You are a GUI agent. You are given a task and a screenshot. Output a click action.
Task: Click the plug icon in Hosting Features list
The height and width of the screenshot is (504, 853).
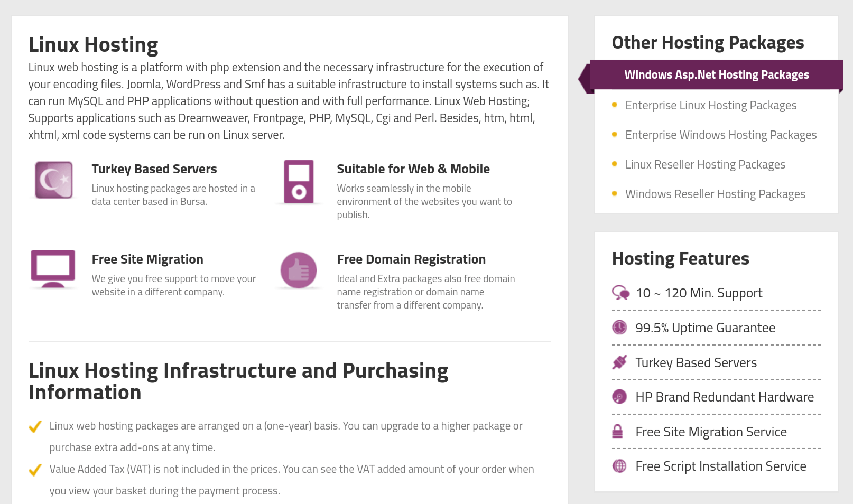point(619,362)
